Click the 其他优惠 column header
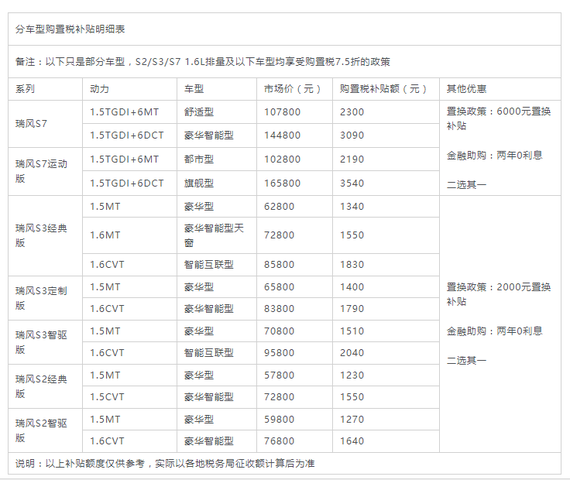 coord(466,89)
